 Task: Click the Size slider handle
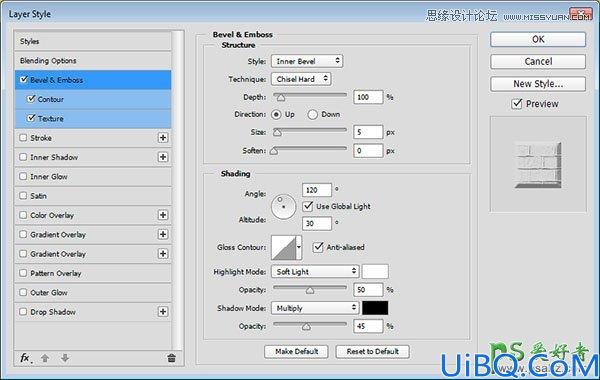coord(277,132)
